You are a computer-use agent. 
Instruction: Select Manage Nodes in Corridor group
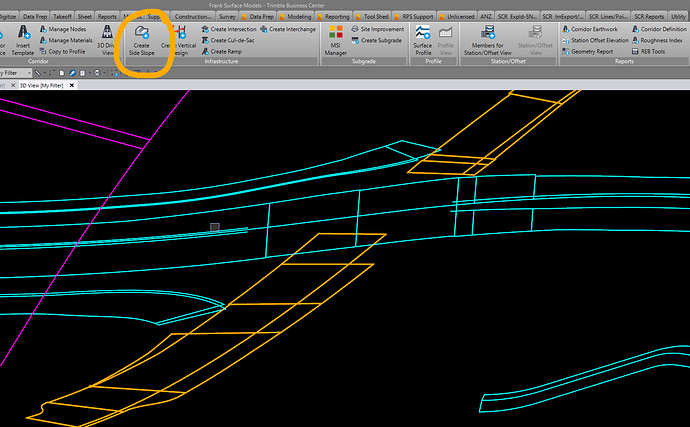(63, 29)
